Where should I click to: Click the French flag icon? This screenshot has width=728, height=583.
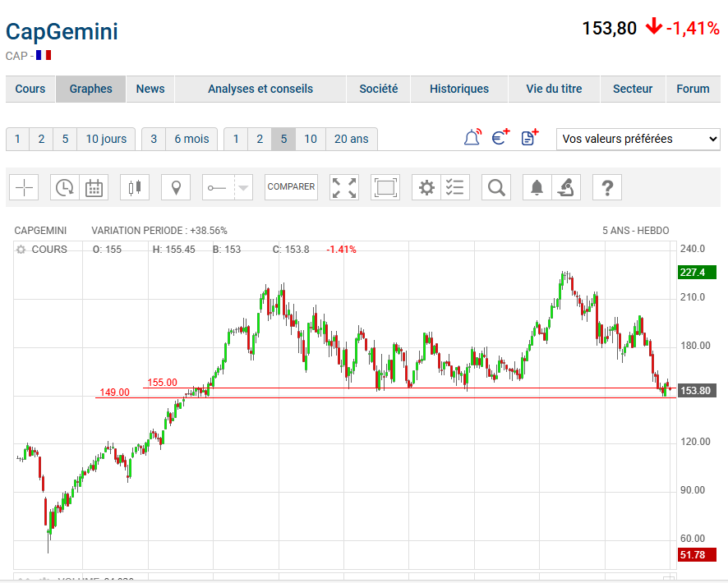[44, 55]
